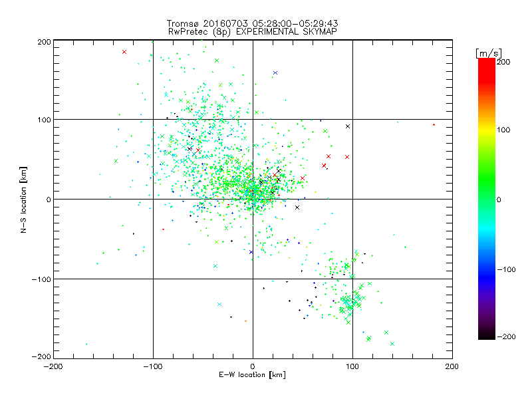Click the E-W axis tick label '-100'

click(153, 366)
